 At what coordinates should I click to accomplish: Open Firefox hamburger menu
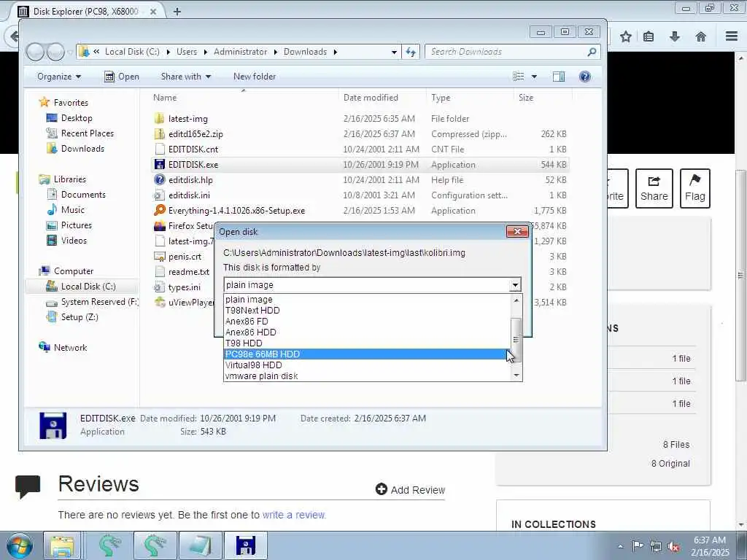click(732, 36)
